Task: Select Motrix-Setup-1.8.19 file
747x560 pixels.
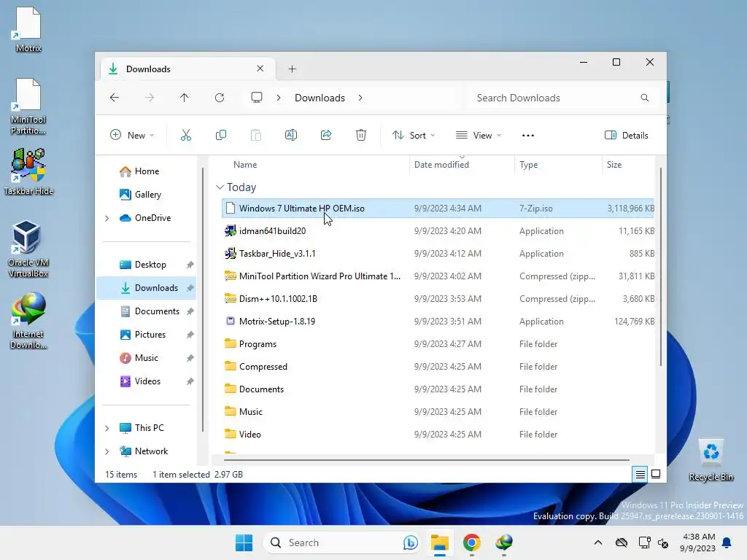Action: point(438,322)
